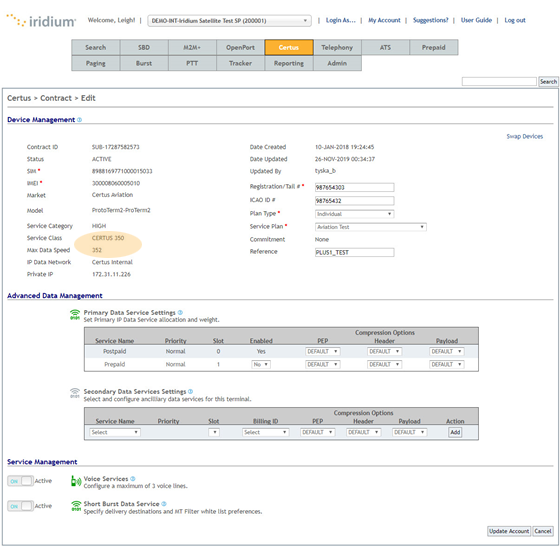The height and width of the screenshot is (547, 560).
Task: Open Prepaid row Enabled dropdown
Action: coord(261,364)
